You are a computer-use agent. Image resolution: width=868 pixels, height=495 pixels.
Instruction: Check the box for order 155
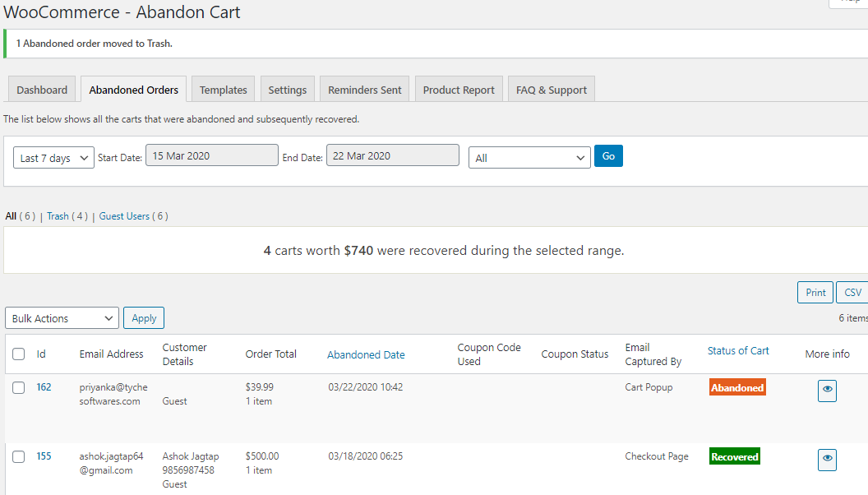(19, 456)
